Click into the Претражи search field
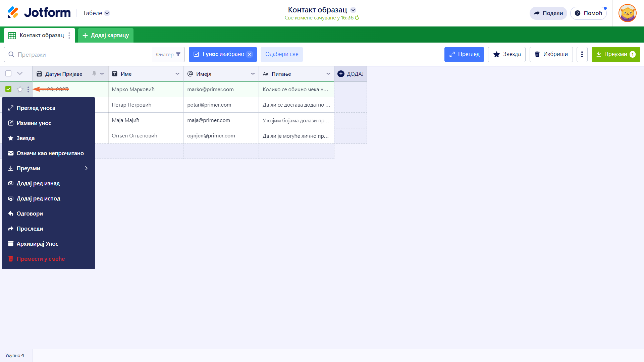Image resolution: width=644 pixels, height=362 pixels. pos(80,54)
